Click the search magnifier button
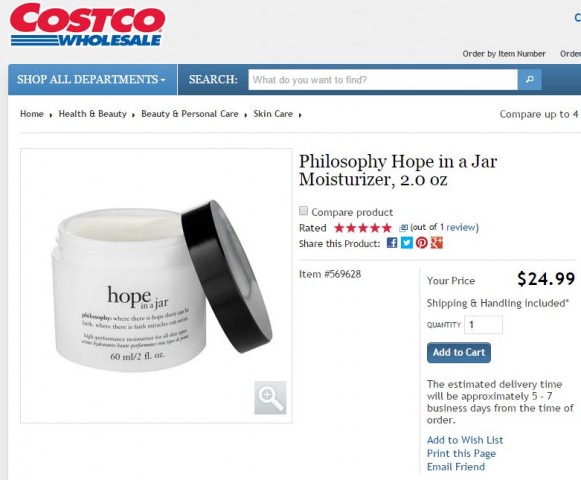 click(x=529, y=79)
